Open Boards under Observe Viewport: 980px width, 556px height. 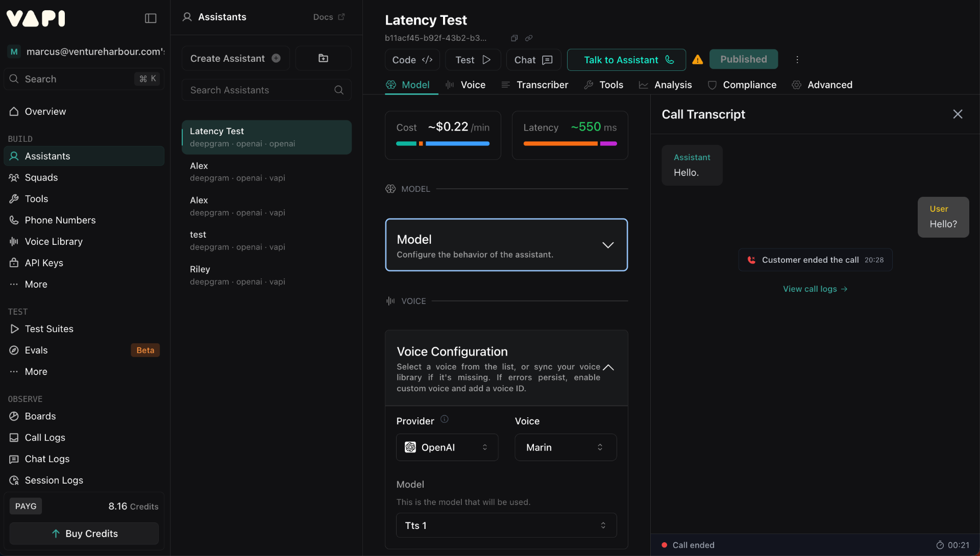click(x=84, y=416)
